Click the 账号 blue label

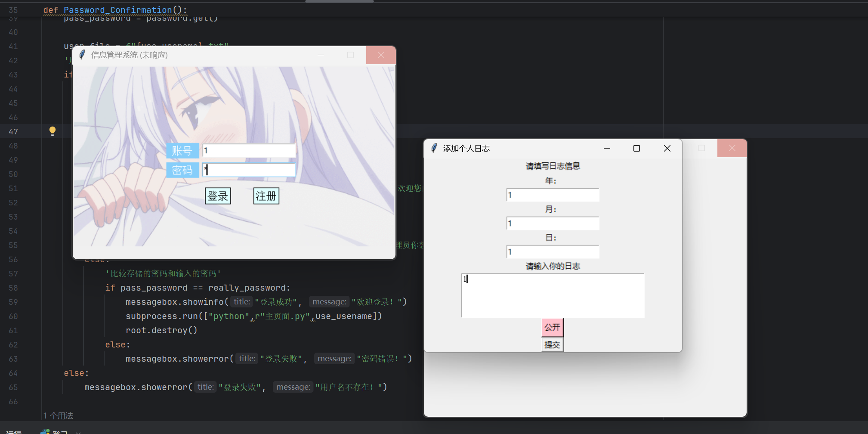(182, 150)
